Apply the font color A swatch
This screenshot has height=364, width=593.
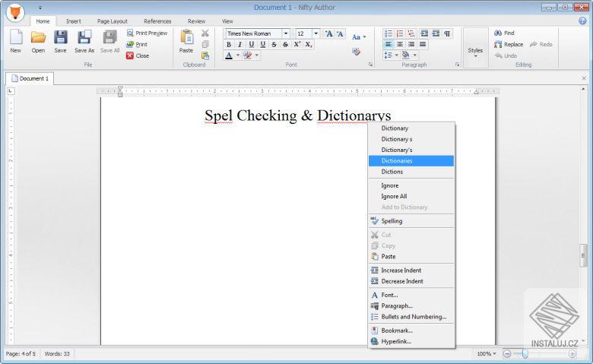click(229, 55)
